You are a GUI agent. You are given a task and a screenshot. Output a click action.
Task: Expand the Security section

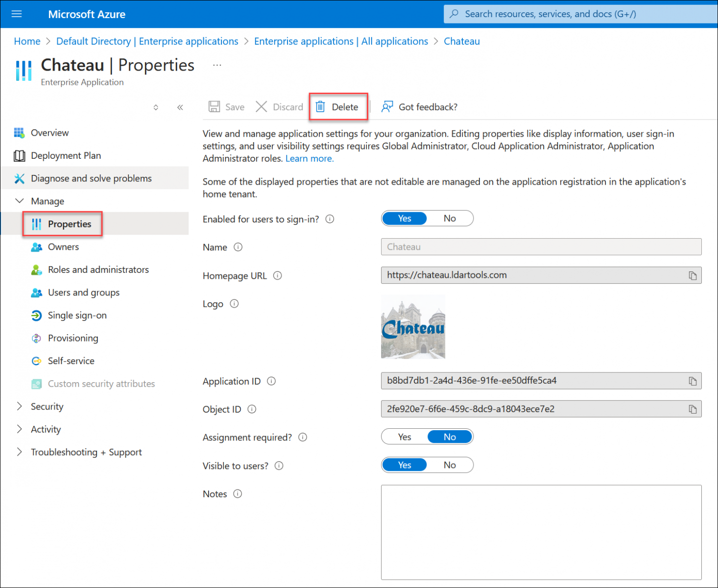click(x=20, y=406)
